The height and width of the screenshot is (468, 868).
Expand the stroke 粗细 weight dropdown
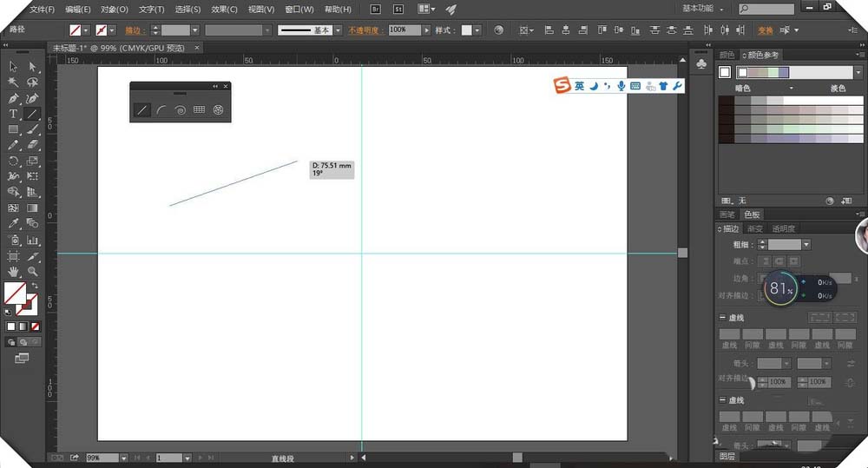pos(806,245)
